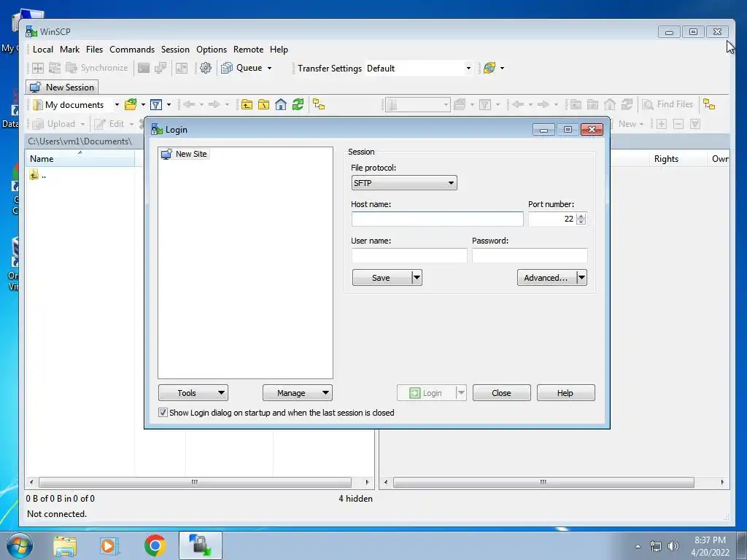Screen dimensions: 747x560
Task: Click the User name input field
Action: coord(409,255)
